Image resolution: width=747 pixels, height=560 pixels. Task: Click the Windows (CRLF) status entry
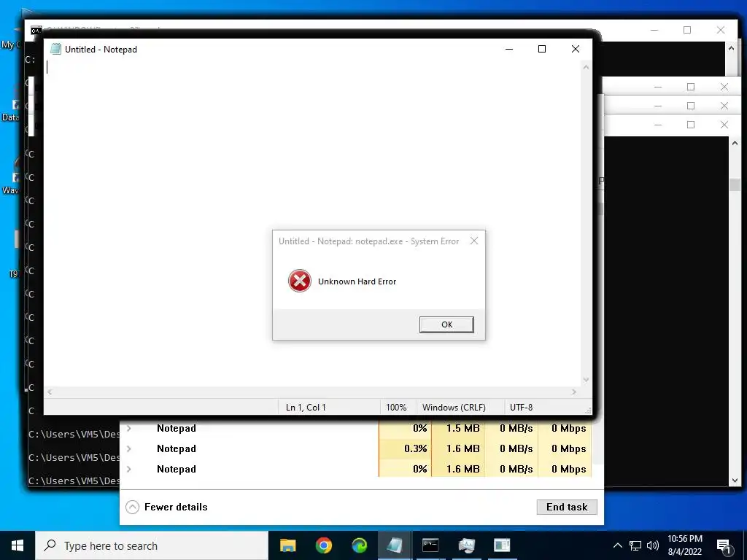454,408
